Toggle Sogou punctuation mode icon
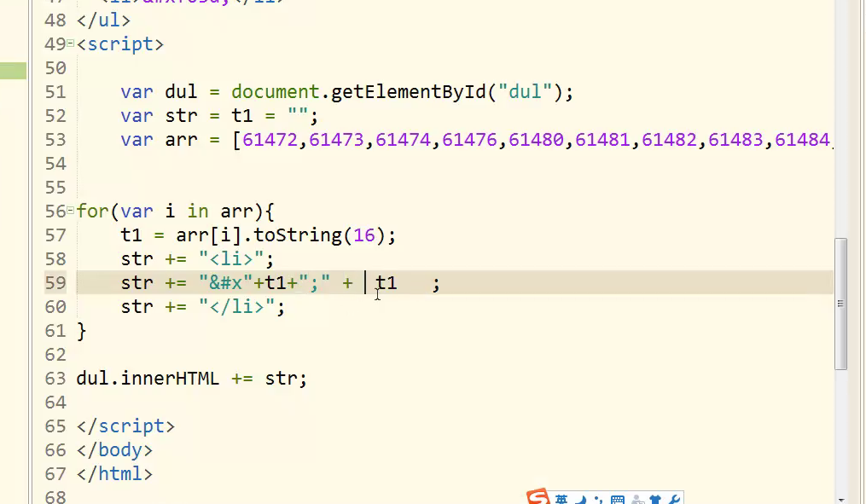866x504 pixels. tap(599, 500)
